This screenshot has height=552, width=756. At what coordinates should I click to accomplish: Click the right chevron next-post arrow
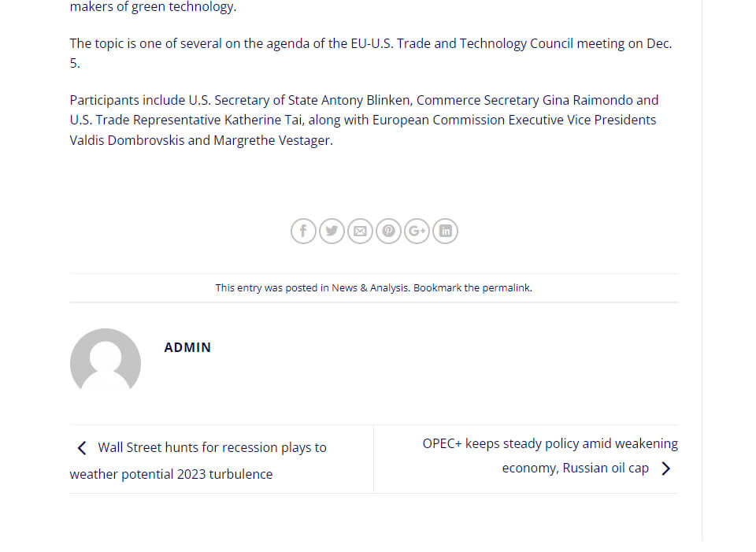click(x=666, y=469)
